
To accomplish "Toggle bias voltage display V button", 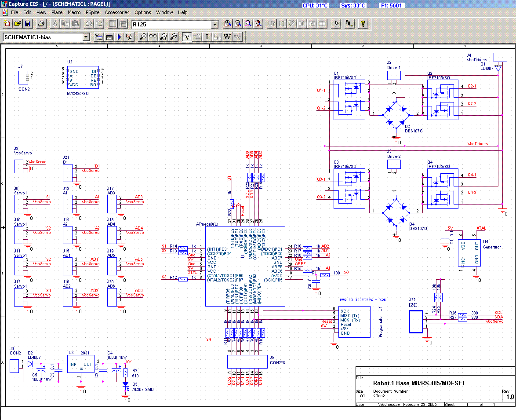I will point(187,37).
